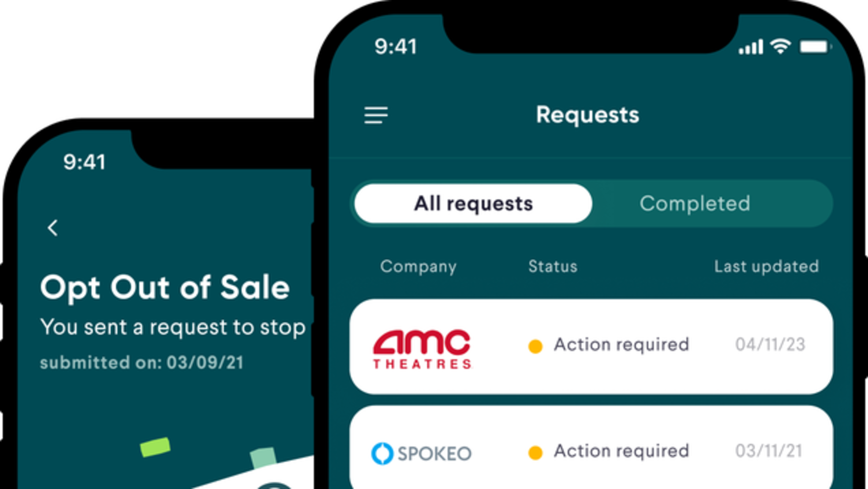
Task: Sort by the Company column header
Action: click(x=418, y=267)
